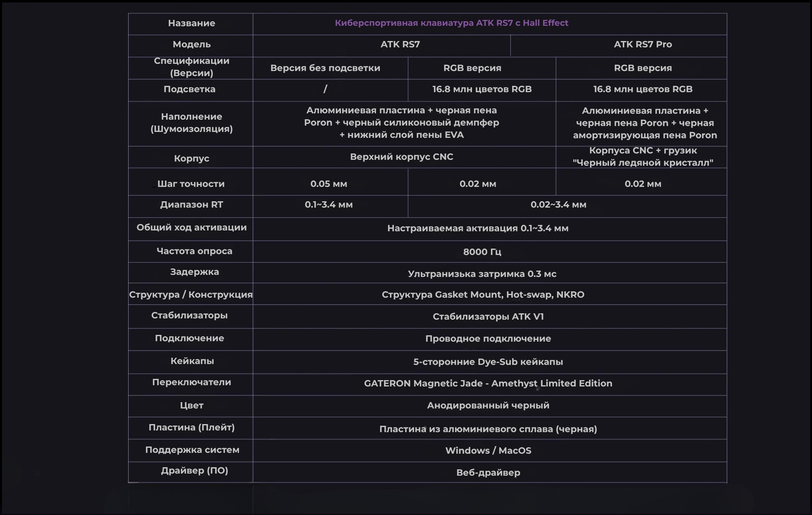
Task: Select the ATK RS7 Pro model header cell
Action: tap(643, 44)
